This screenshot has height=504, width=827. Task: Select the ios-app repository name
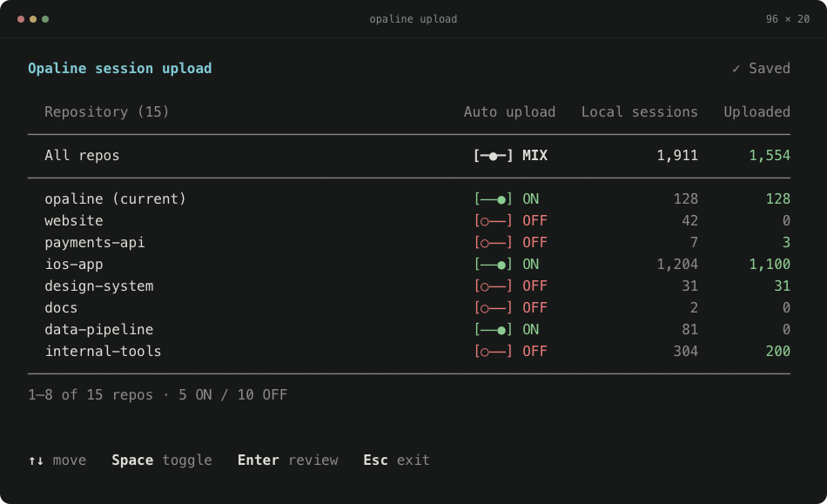(x=74, y=264)
